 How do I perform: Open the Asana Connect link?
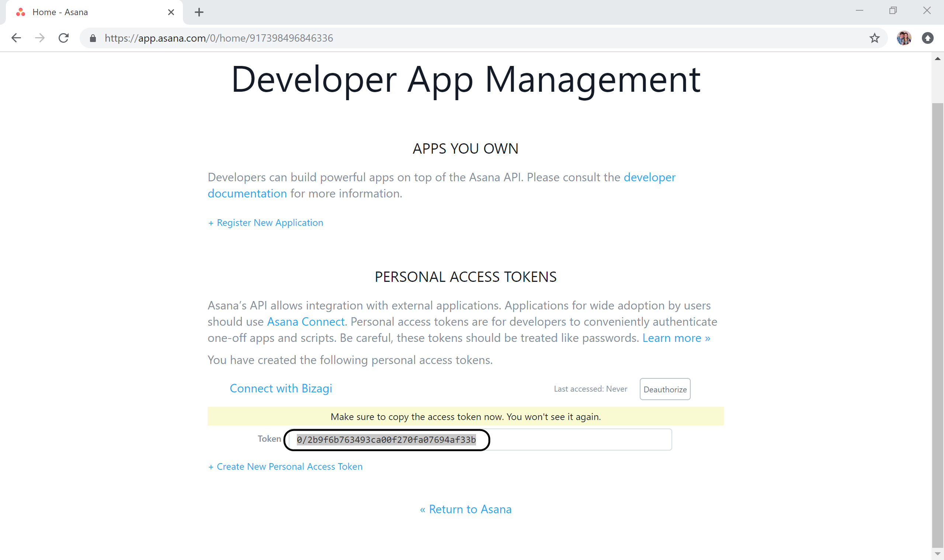click(x=306, y=322)
